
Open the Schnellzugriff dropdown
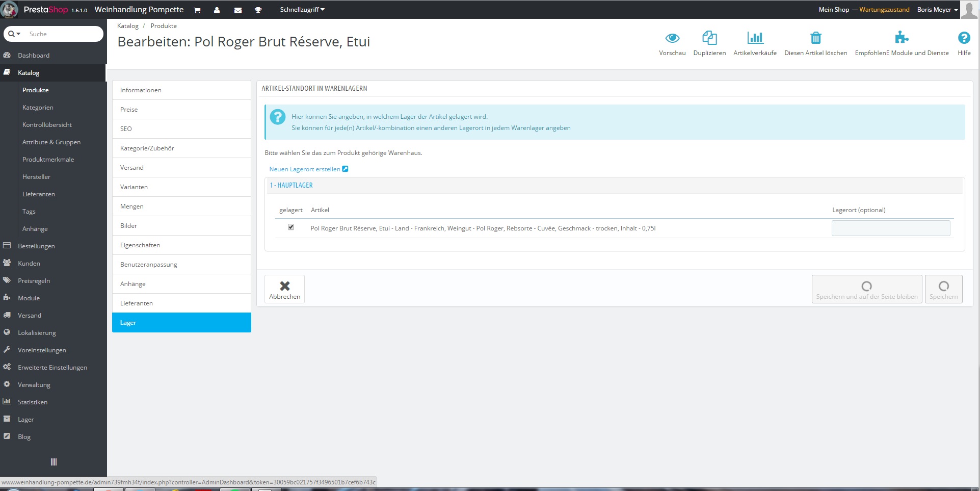302,10
